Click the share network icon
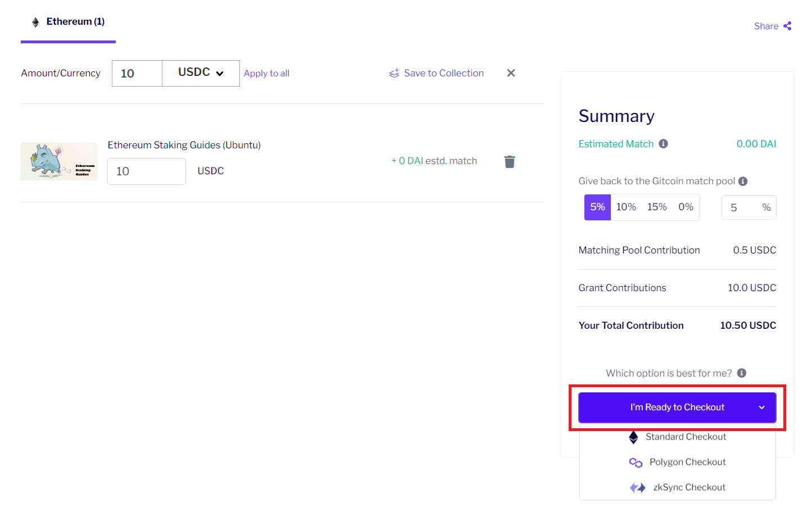This screenshot has height=521, width=812. pos(787,26)
